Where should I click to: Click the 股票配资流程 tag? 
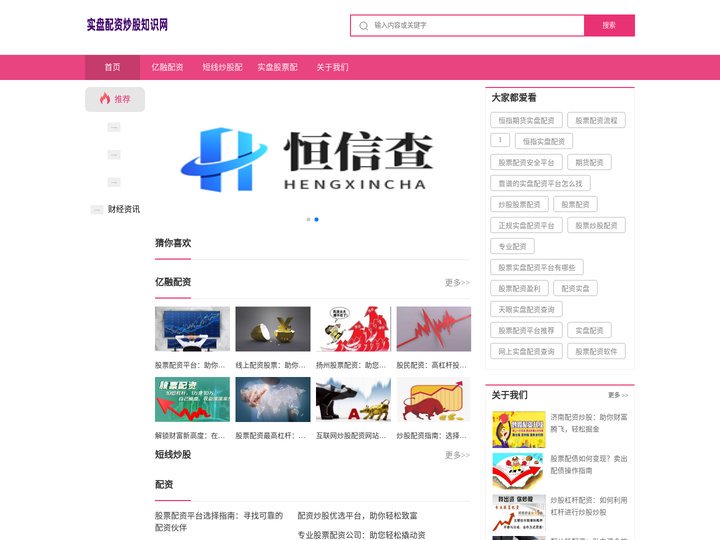pos(596,120)
